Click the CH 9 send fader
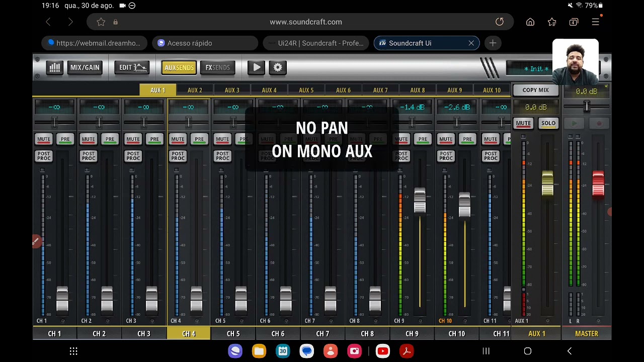Screen dimensions: 644x362 (x=420, y=200)
